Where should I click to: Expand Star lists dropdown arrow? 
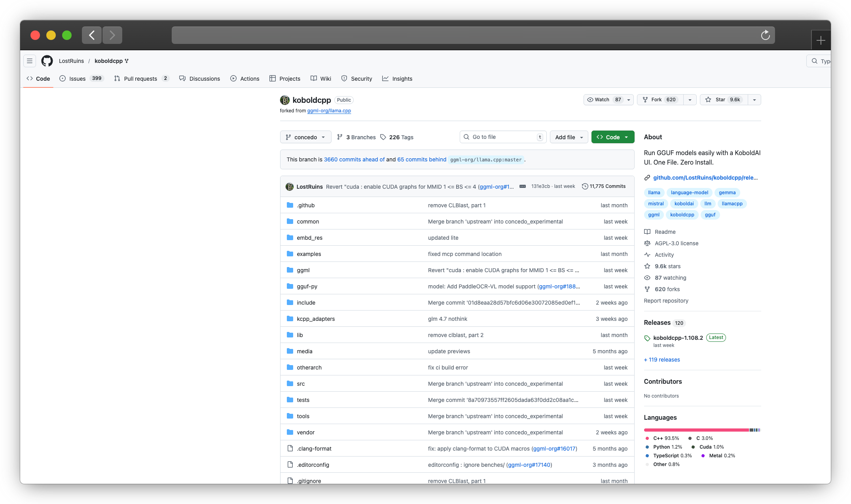754,100
